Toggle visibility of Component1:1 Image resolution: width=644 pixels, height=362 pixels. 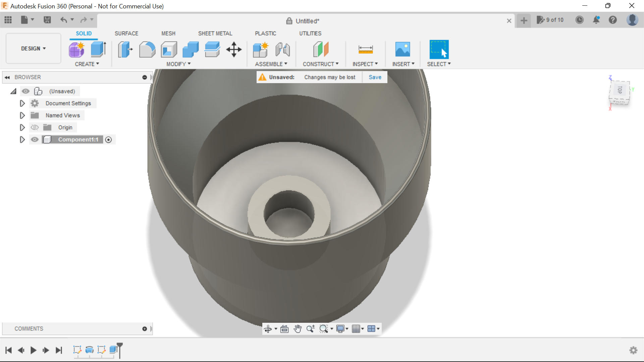(x=35, y=139)
